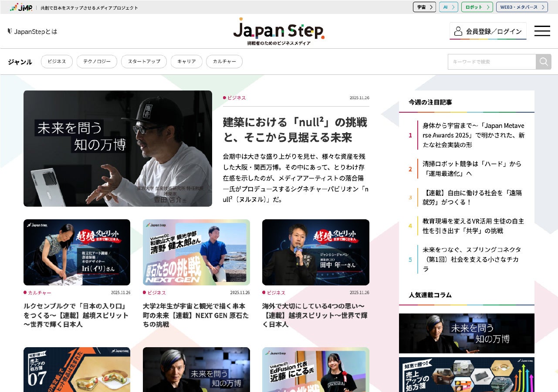558x392 pixels.
Task: Select the スタートアップ genre tag
Action: point(144,62)
